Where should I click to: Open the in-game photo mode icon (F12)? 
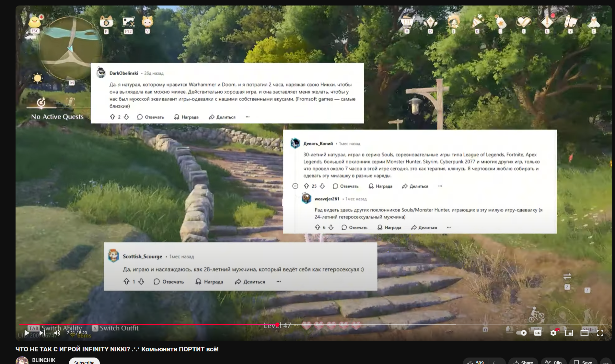tap(128, 22)
